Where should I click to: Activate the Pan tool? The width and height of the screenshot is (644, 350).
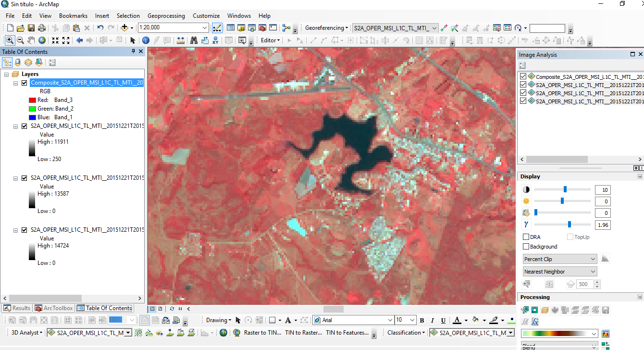[x=30, y=40]
